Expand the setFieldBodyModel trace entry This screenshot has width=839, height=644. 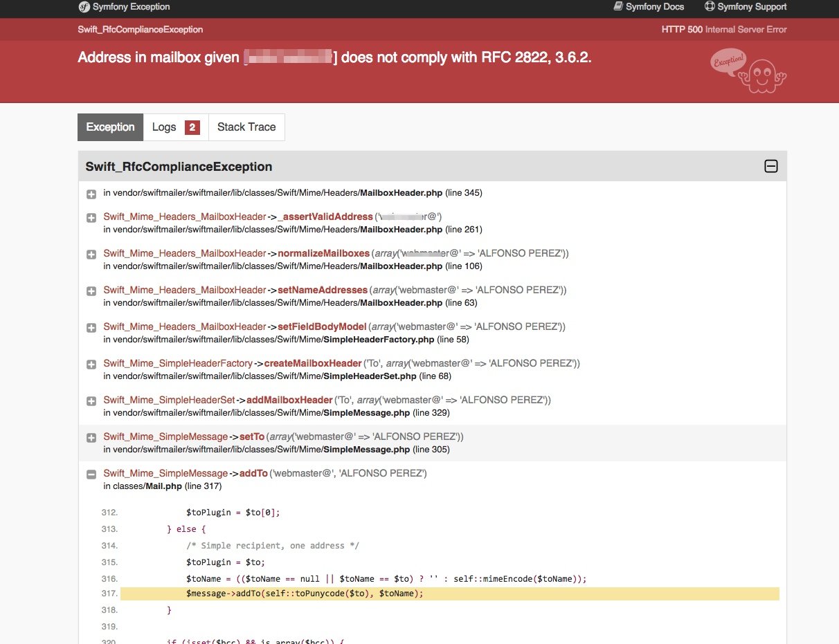pyautogui.click(x=91, y=328)
